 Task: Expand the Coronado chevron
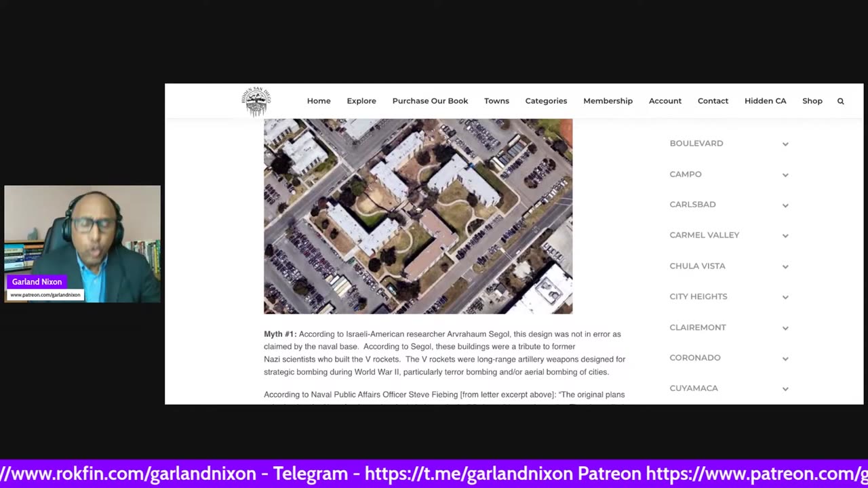point(785,359)
